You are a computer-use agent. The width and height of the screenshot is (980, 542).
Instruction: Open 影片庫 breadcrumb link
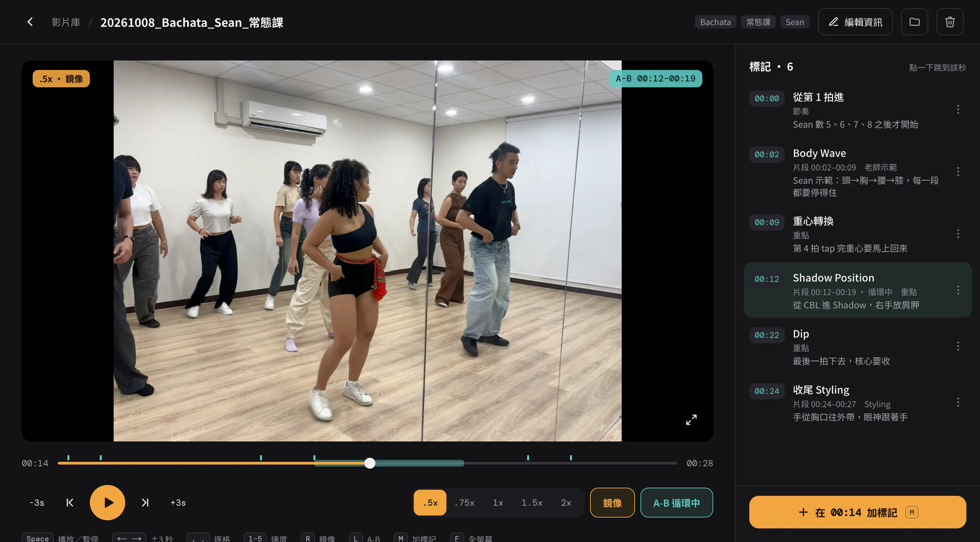(x=66, y=22)
